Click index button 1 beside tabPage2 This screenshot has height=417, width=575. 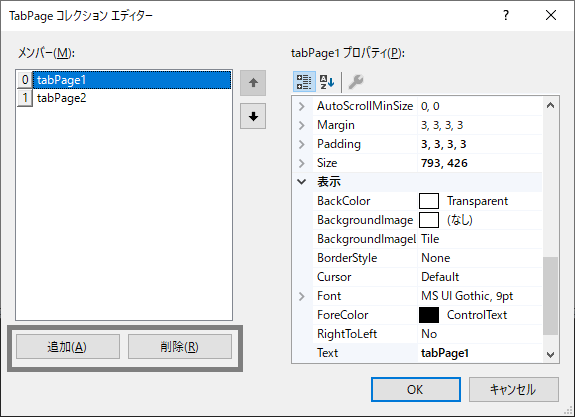[25, 98]
